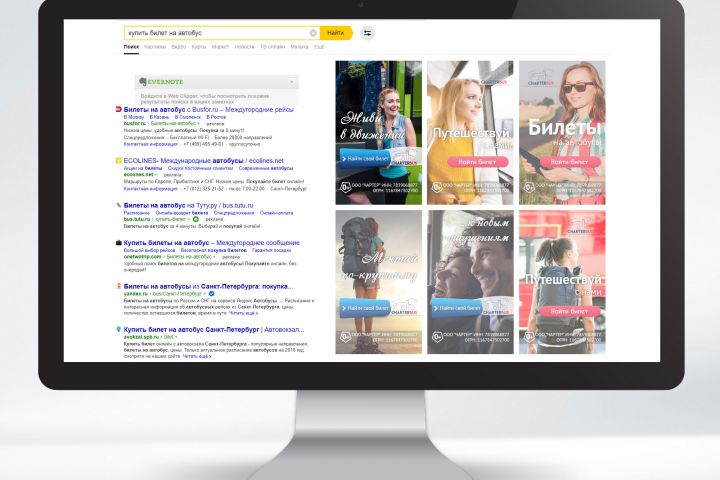Screen dimensions: 720x480
Task: Open the Музыка tab
Action: pyautogui.click(x=299, y=47)
